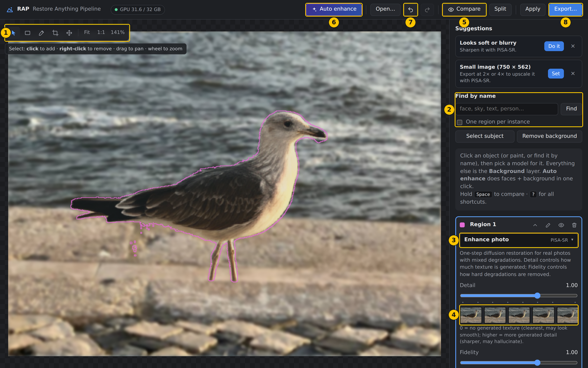Pick the pencil paint tool
Viewport: 588px width, 368px height.
pos(41,33)
